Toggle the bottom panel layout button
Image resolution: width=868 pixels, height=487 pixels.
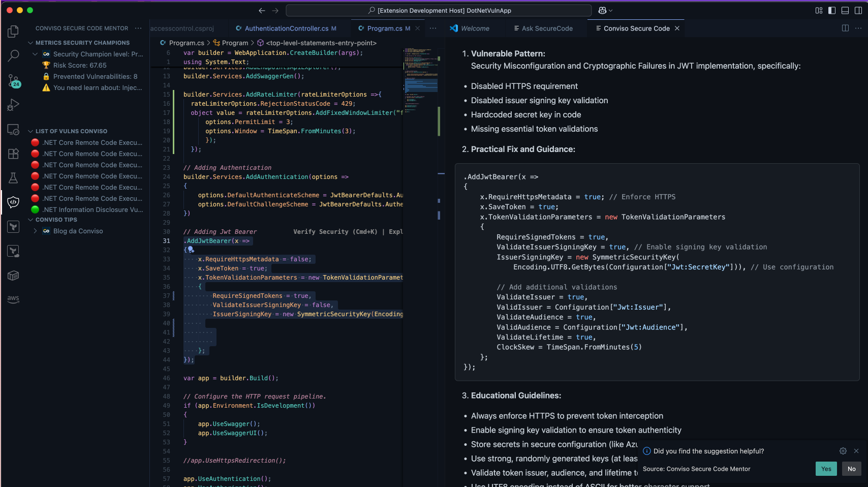point(845,11)
